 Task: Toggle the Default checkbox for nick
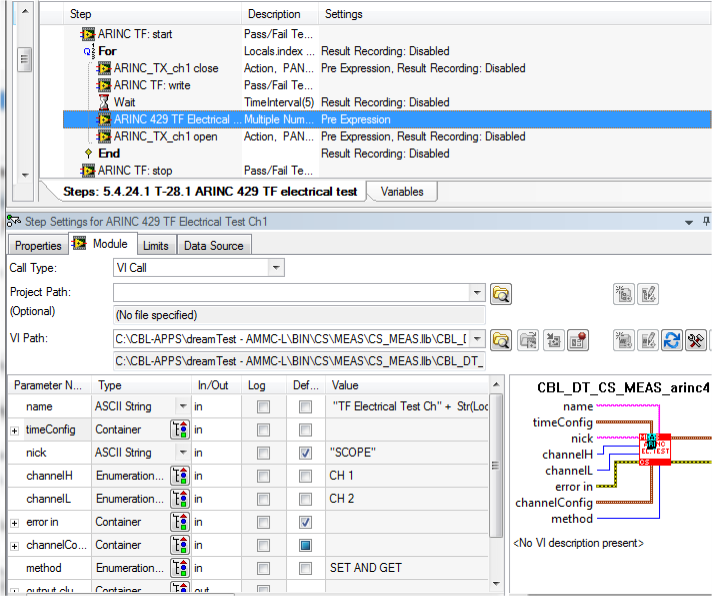[x=305, y=453]
